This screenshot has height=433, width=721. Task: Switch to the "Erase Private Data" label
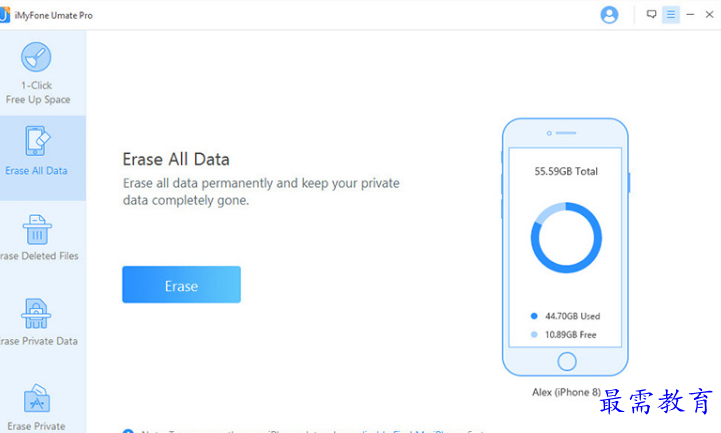coord(39,341)
